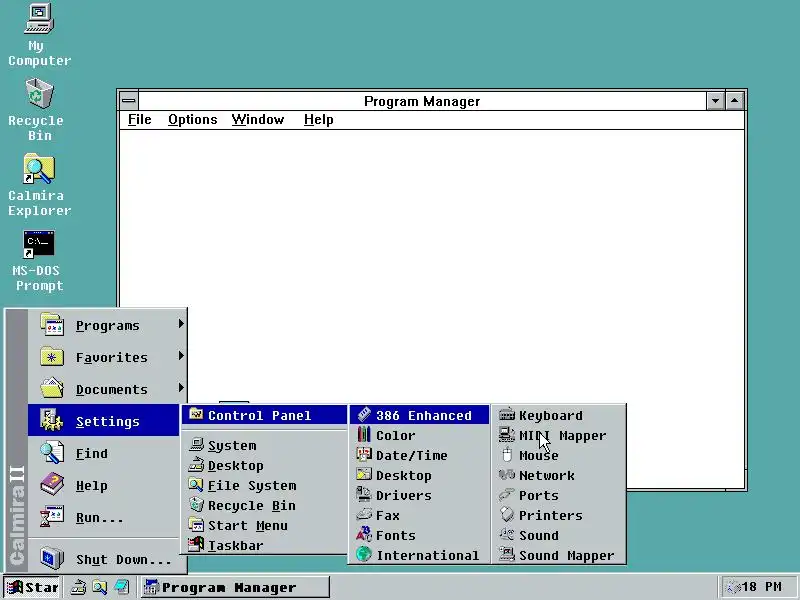800x600 pixels.
Task: Open the International control panel item
Action: (419, 555)
